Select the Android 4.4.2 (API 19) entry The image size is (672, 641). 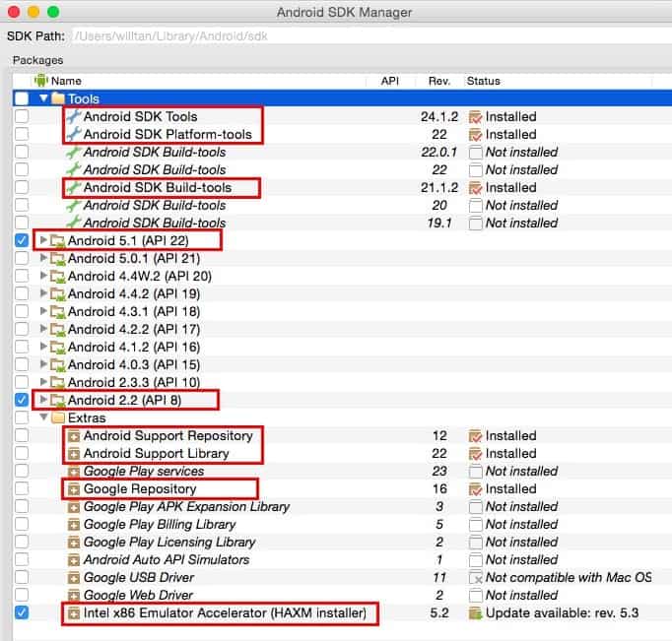133,294
